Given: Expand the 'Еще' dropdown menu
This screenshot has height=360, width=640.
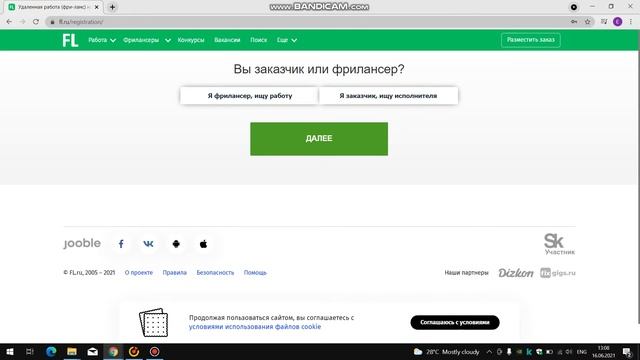Looking at the screenshot, I should [287, 40].
